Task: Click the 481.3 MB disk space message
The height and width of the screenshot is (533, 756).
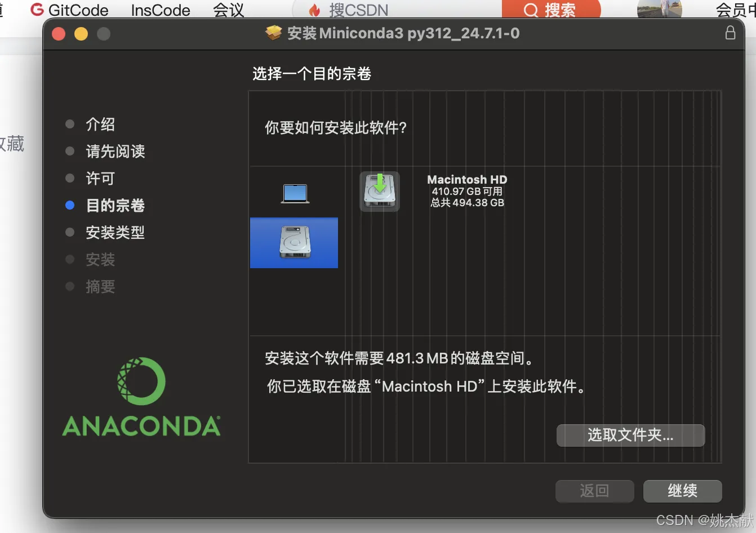Action: [399, 358]
